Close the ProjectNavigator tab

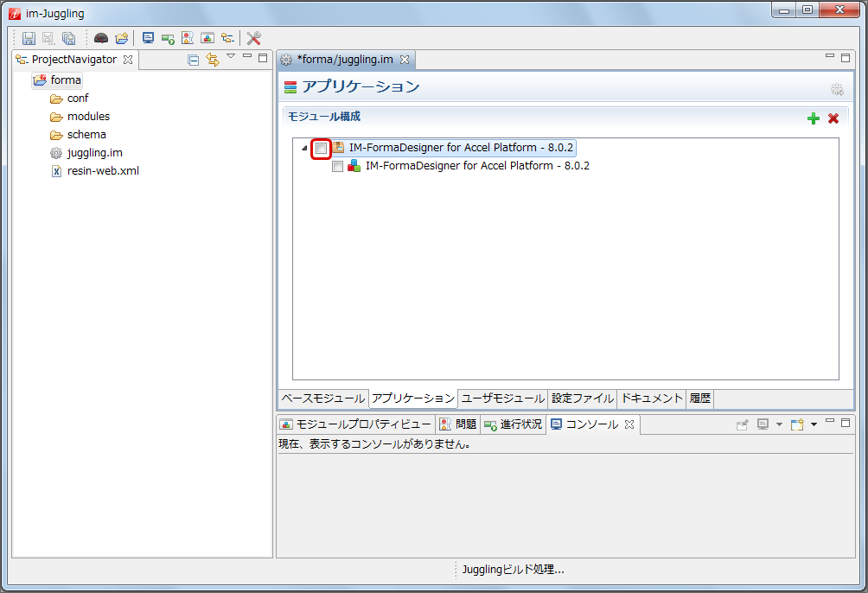point(128,60)
